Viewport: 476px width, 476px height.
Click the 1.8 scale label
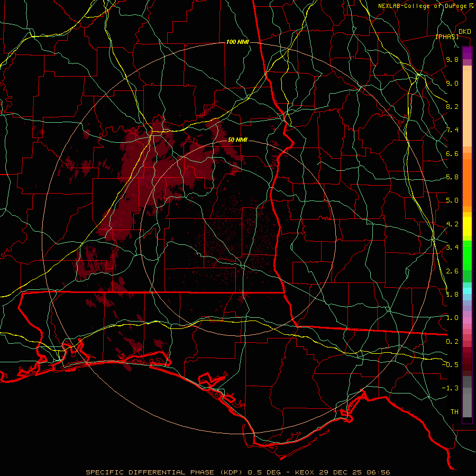(452, 295)
